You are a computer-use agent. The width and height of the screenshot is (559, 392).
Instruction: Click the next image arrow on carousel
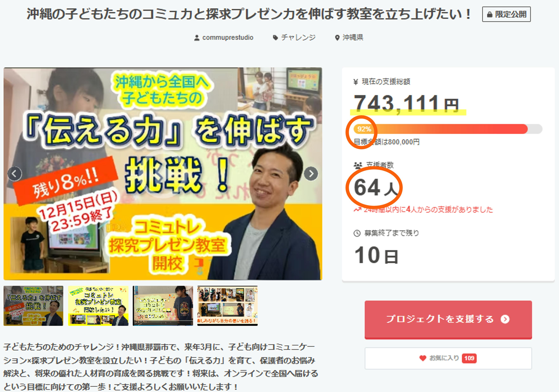coord(311,174)
